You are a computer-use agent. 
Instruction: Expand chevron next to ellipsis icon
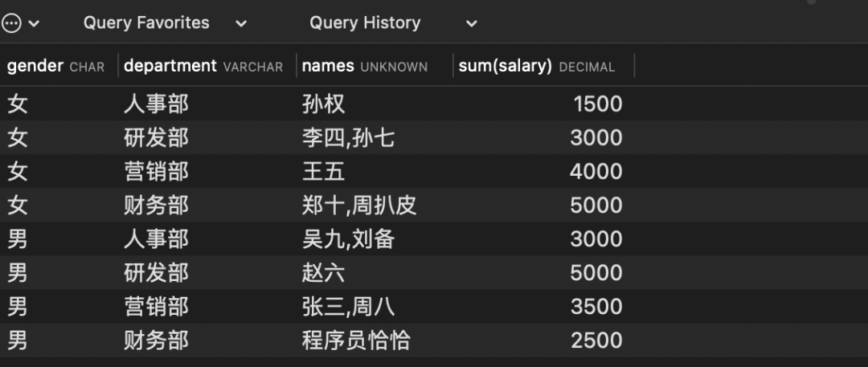pyautogui.click(x=34, y=24)
